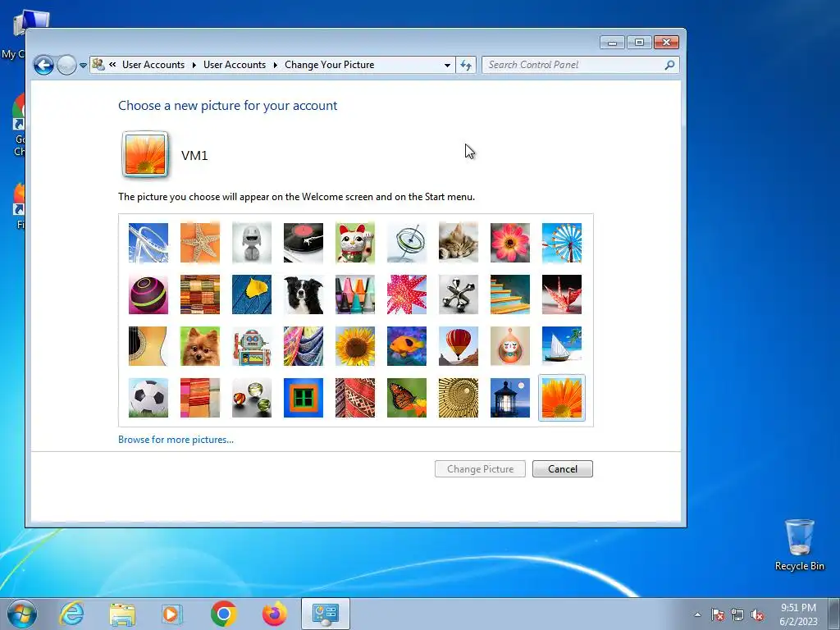Choose the lighthouse at night picture

[510, 398]
